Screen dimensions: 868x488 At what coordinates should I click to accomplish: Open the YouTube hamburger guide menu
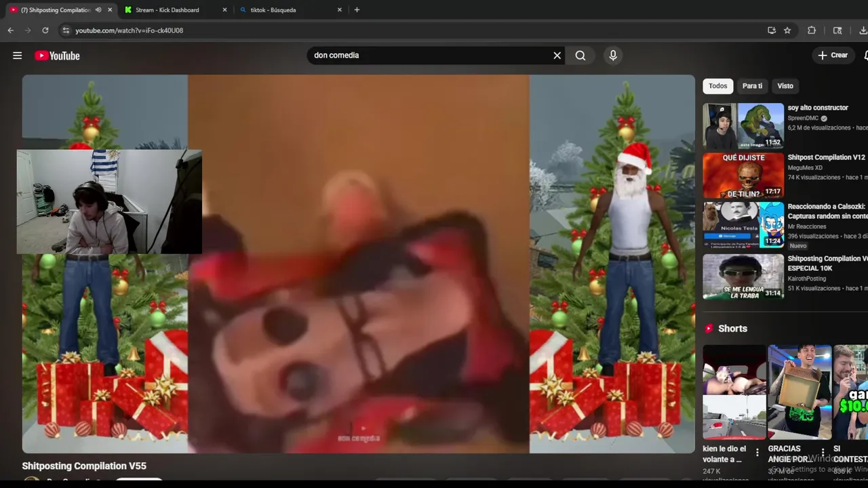click(17, 56)
